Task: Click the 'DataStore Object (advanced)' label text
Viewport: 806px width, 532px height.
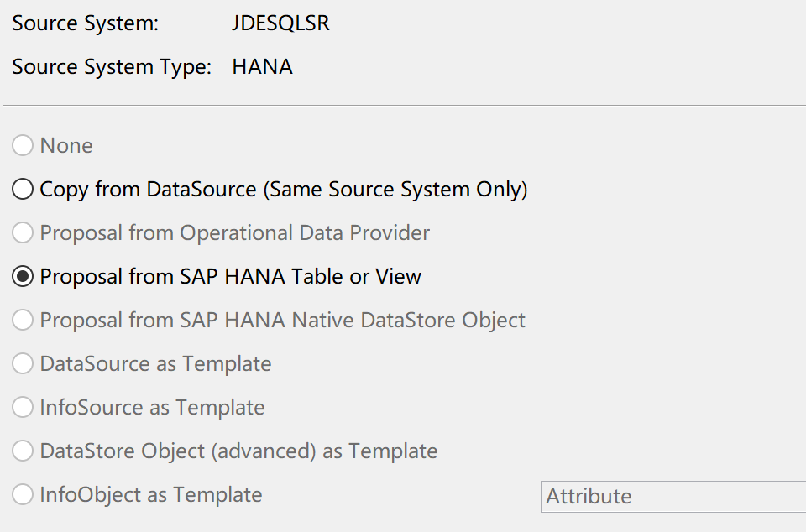Action: click(178, 451)
